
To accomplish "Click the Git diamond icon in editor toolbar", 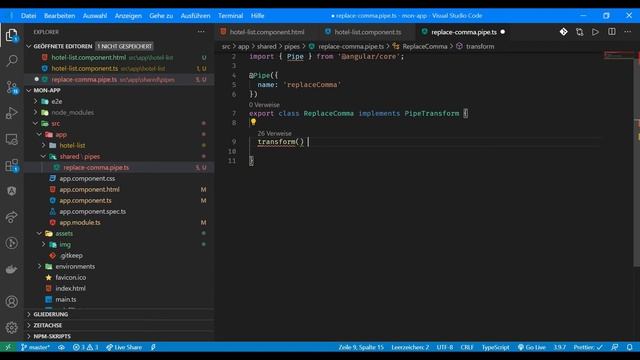I will (x=563, y=32).
